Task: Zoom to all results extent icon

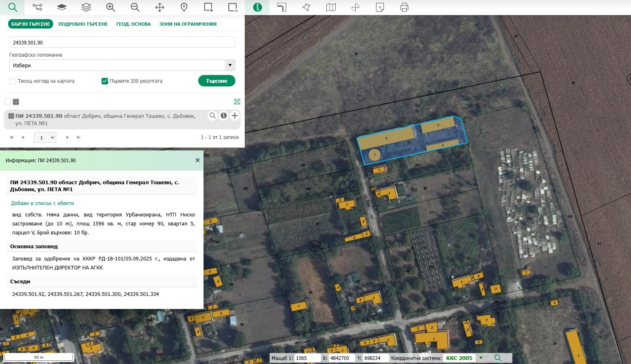Action: click(237, 101)
